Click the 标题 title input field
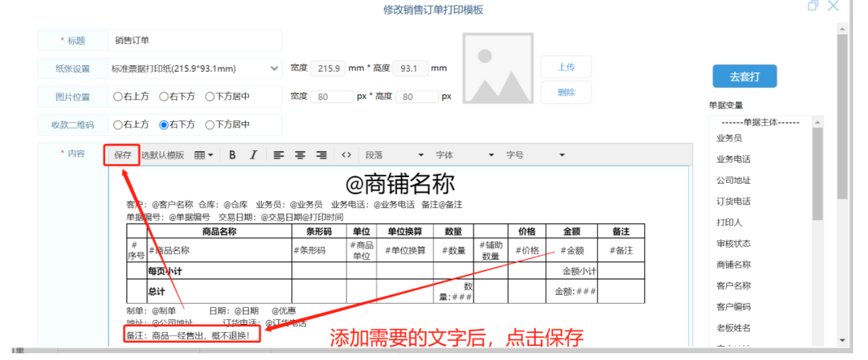The width and height of the screenshot is (868, 360). click(195, 41)
